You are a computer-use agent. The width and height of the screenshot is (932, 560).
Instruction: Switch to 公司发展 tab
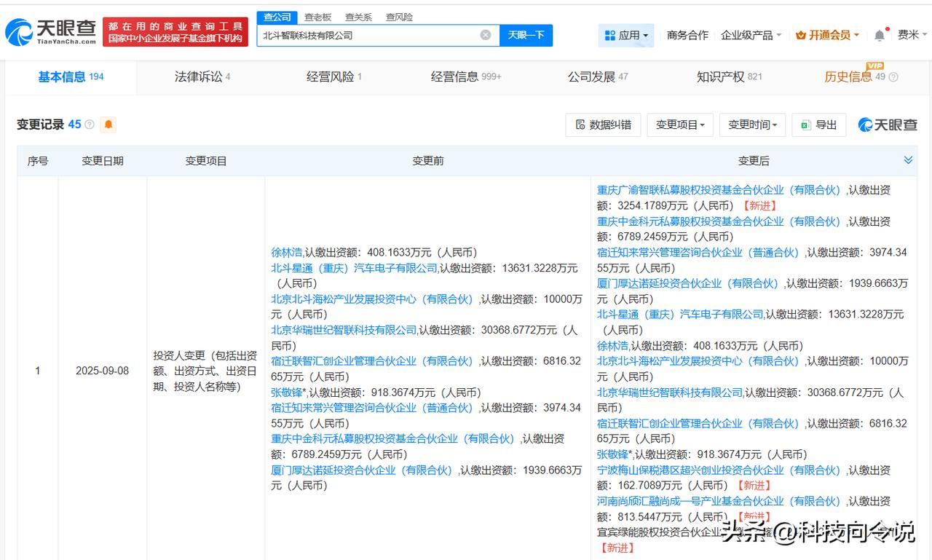click(598, 76)
